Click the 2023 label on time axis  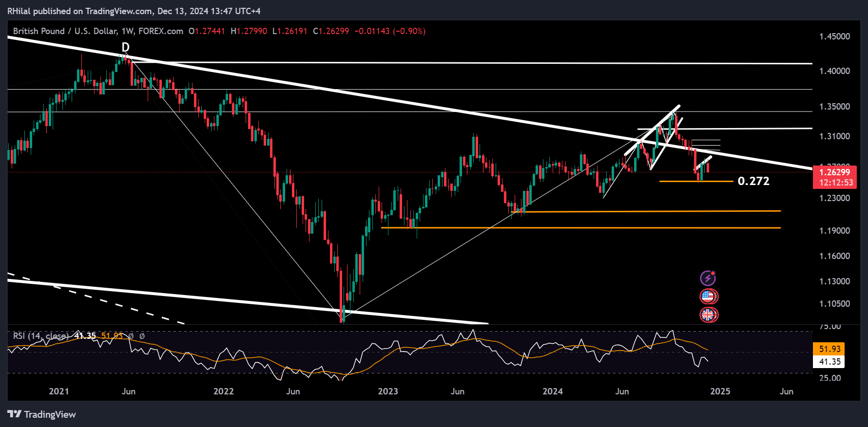388,391
